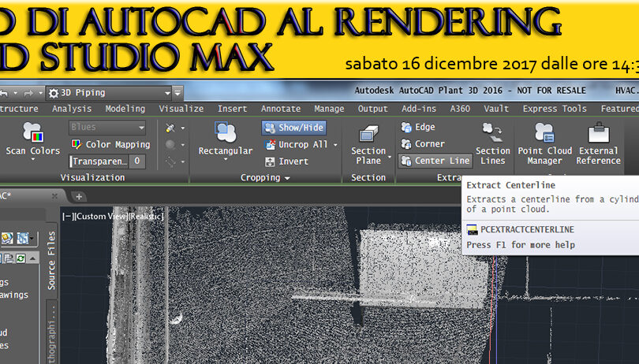
Task: Click Uncrop All
Action: [x=296, y=144]
